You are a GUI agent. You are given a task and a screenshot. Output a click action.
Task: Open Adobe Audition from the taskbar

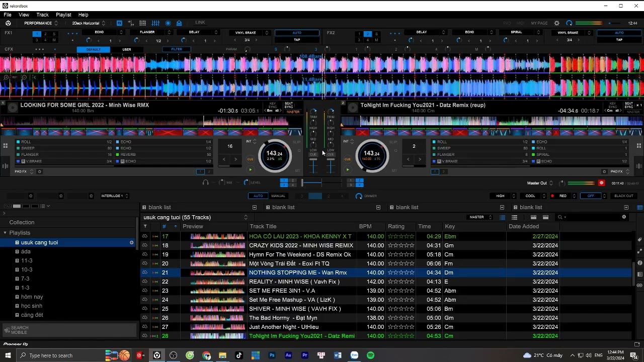click(288, 355)
